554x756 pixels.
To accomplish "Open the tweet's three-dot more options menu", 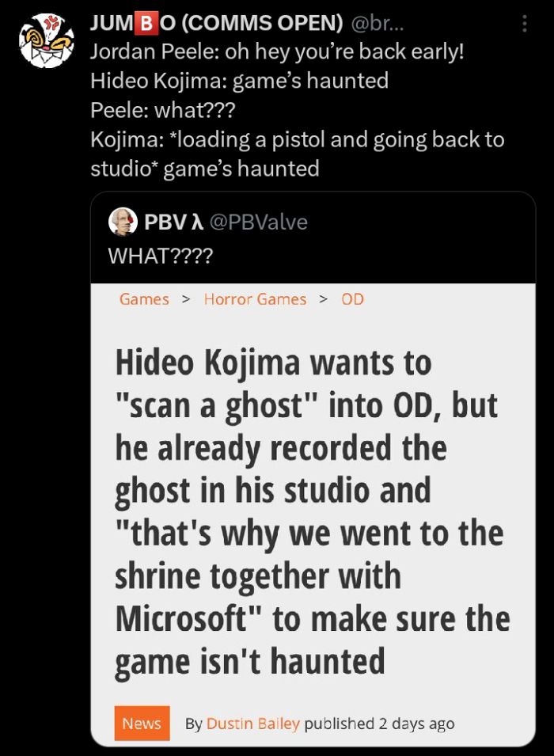I will (524, 24).
